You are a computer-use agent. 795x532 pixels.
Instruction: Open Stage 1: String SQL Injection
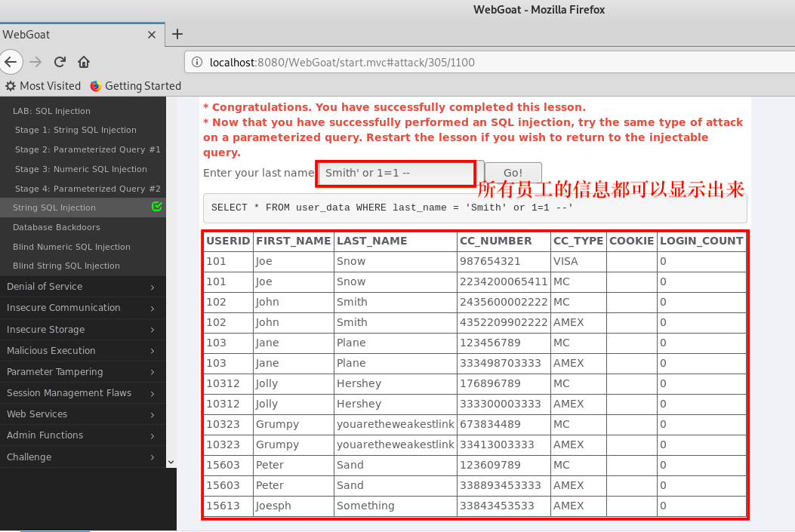(75, 131)
